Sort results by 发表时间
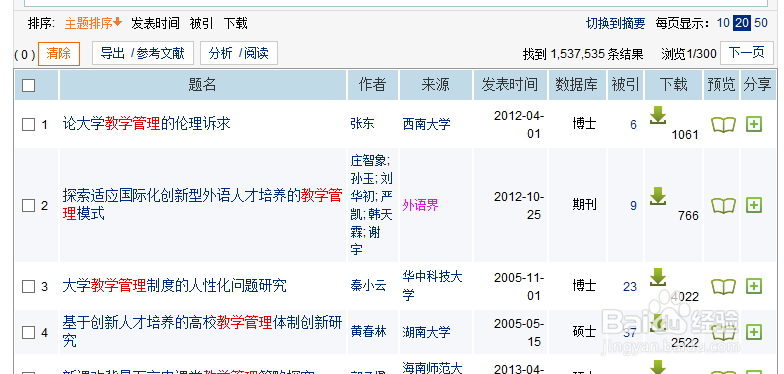The height and width of the screenshot is (374, 784). coord(155,23)
